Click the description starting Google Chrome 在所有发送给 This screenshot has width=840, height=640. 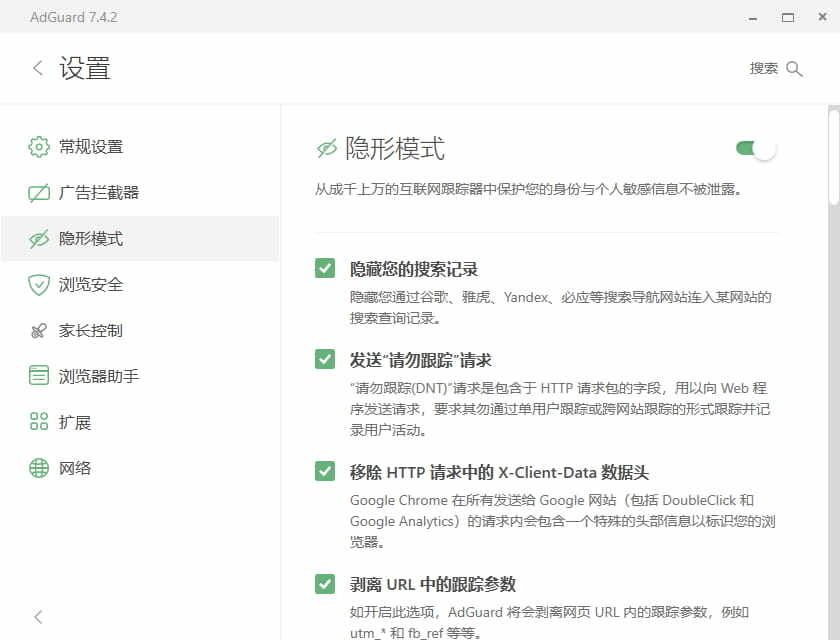(x=562, y=521)
